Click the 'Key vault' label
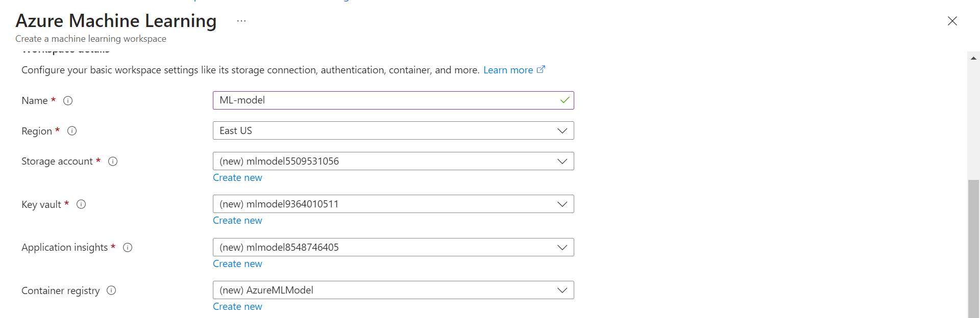Screen dimensions: 980x318 click(41, 204)
